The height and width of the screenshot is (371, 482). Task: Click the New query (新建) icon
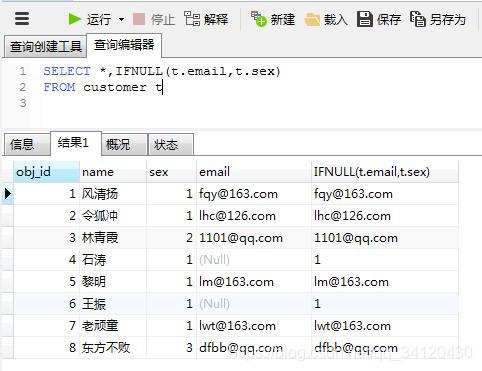tap(259, 19)
